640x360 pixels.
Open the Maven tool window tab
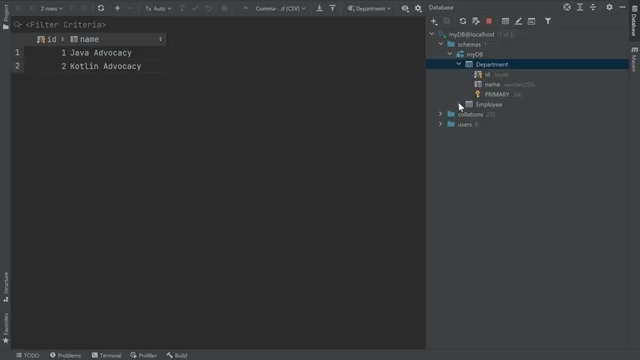click(x=634, y=60)
